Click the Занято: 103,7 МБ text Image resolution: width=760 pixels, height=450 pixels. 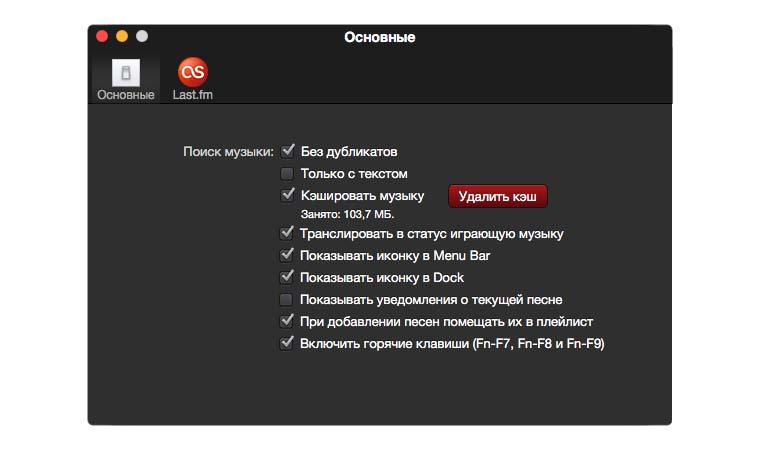click(x=348, y=214)
